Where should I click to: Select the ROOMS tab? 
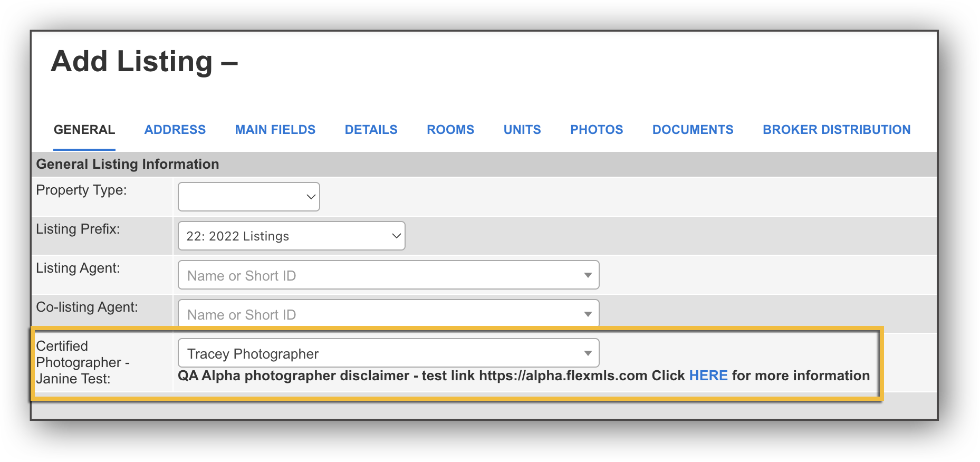coord(450,130)
